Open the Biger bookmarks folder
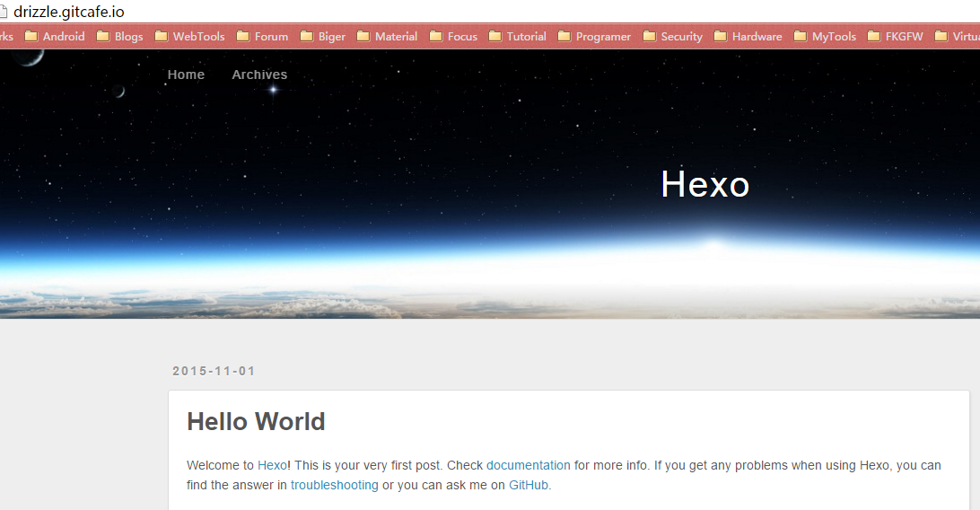The image size is (980, 510). tap(322, 36)
